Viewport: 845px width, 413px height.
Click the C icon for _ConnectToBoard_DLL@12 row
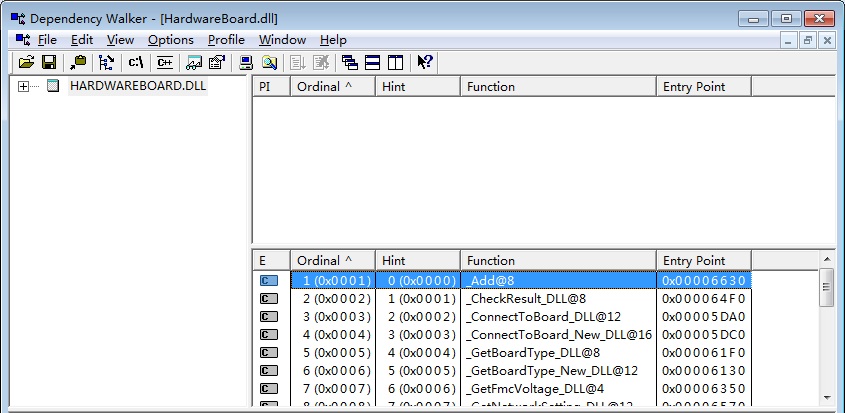269,316
